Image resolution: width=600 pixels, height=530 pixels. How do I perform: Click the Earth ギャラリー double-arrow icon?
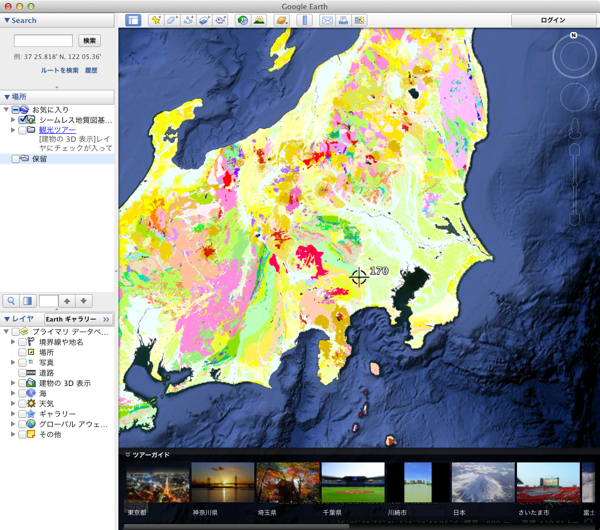[x=106, y=319]
